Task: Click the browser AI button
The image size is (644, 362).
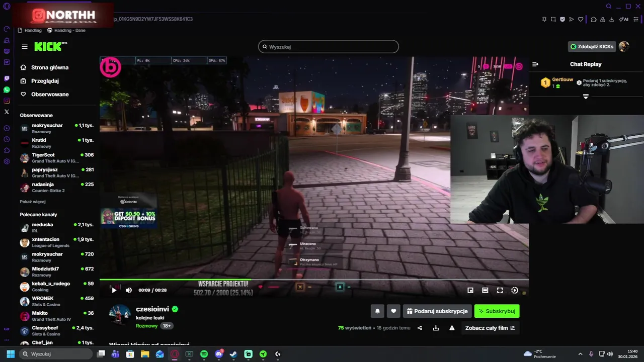Action: (x=624, y=19)
